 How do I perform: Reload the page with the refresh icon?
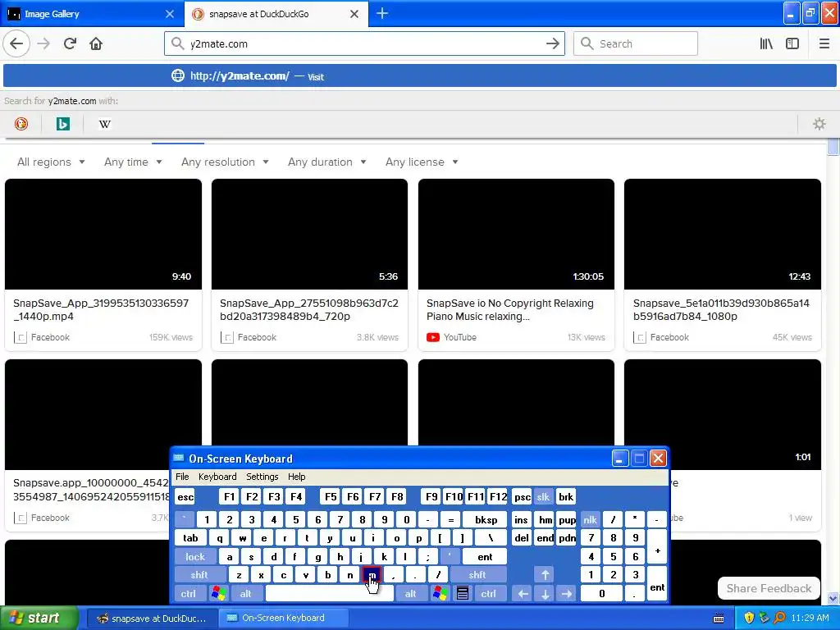70,43
